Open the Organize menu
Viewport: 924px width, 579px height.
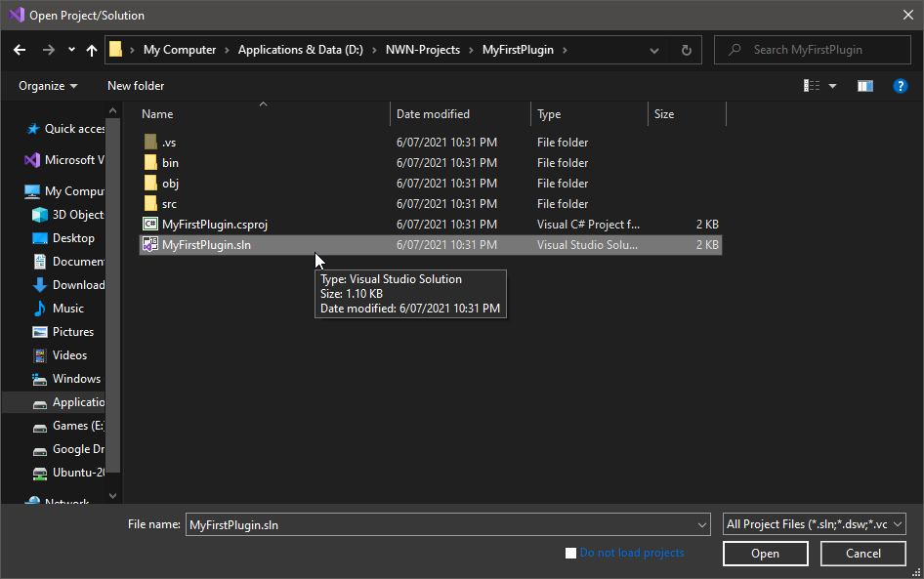[x=48, y=86]
